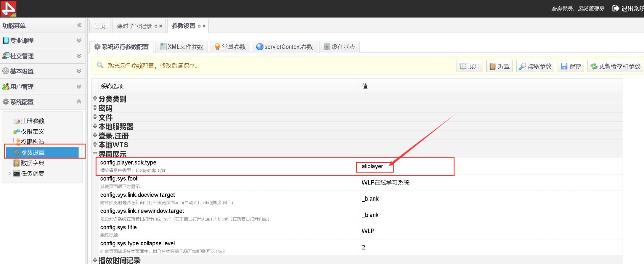This screenshot has width=644, height=264.
Task: Open 数据字典 in the sidebar
Action: (x=33, y=163)
